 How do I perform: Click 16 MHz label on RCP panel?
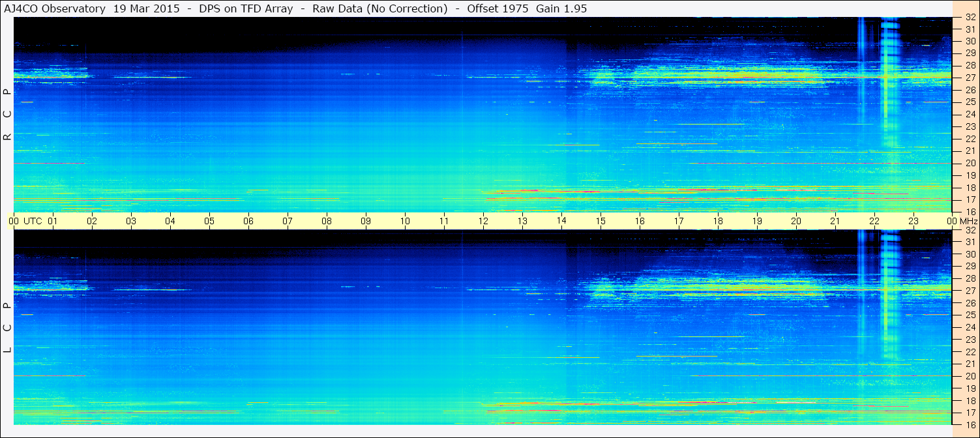(x=970, y=211)
